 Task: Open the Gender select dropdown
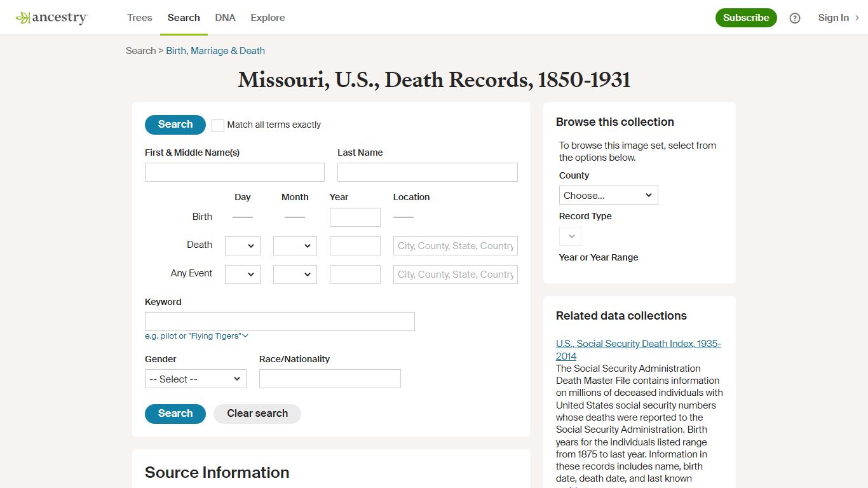tap(196, 379)
